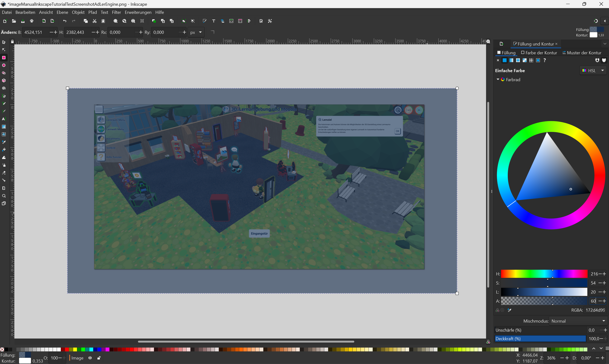
Task: Click the color picker eyedropper near RGBA
Action: pyautogui.click(x=509, y=310)
